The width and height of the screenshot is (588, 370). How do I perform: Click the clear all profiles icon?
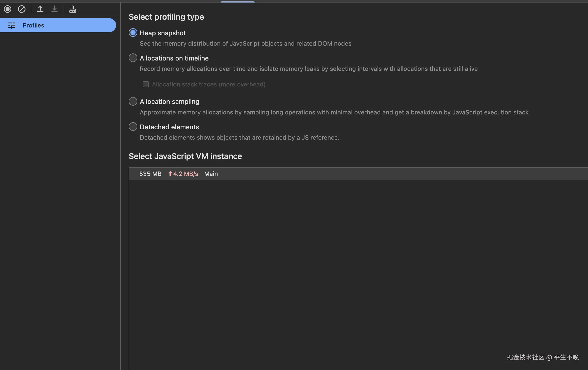coord(22,9)
